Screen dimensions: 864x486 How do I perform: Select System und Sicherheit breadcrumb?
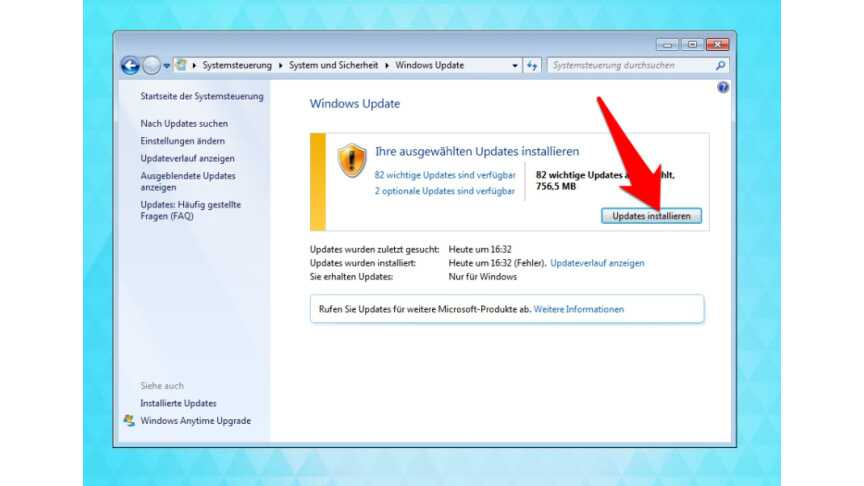coord(333,65)
